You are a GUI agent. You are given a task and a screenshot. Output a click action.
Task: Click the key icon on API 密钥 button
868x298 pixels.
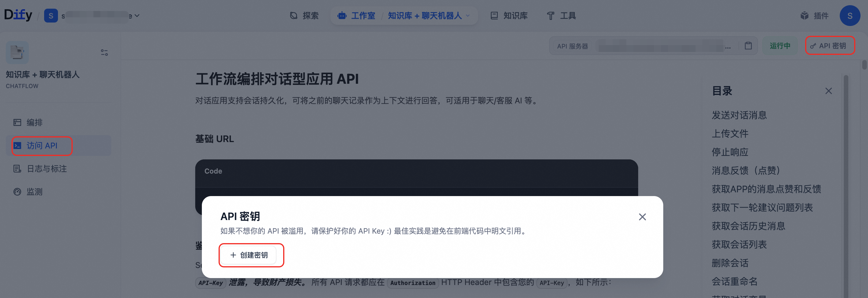pyautogui.click(x=813, y=46)
